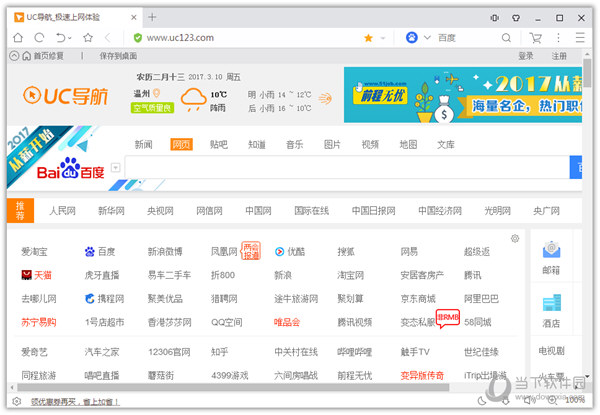Open the vertical dots menu
Screen dimensions: 600x415
558,38
